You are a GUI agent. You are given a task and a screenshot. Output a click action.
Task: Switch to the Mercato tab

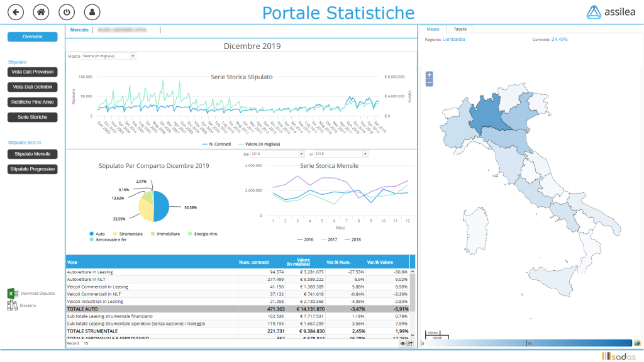tap(79, 30)
